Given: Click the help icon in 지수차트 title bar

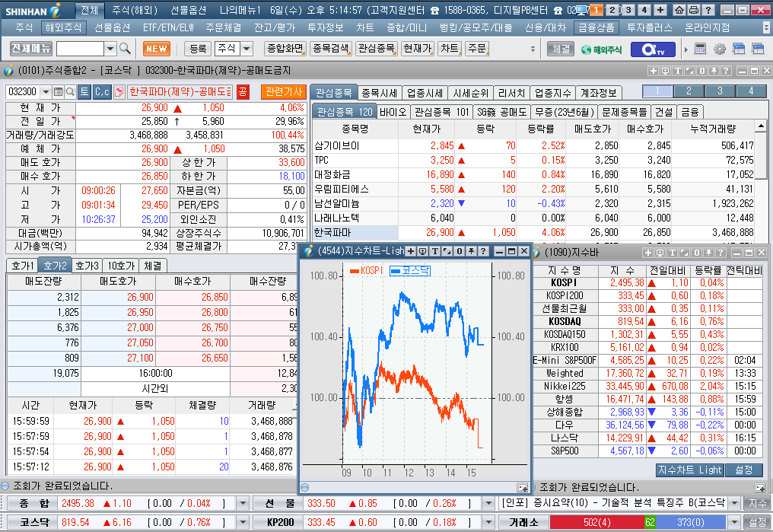Looking at the screenshot, I should tap(483, 251).
